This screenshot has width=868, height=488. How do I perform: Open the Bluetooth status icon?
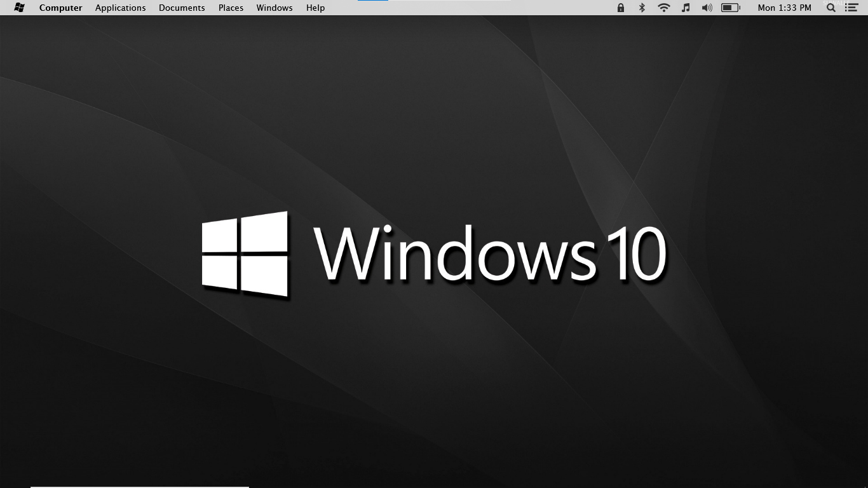pyautogui.click(x=642, y=8)
